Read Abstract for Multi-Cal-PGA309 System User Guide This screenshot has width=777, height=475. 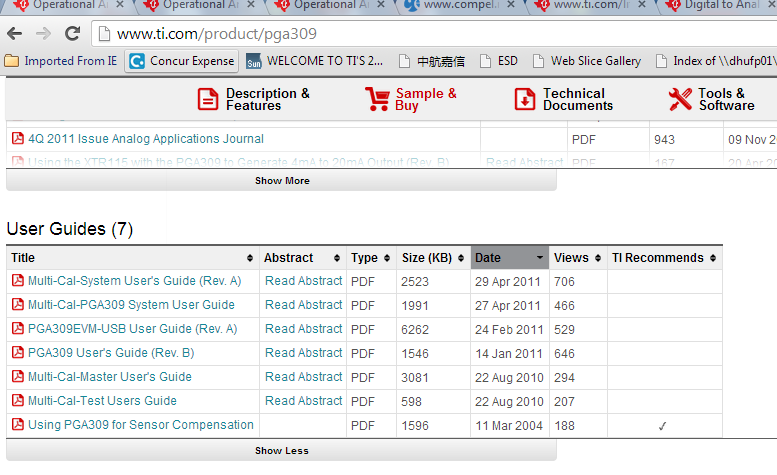[303, 305]
